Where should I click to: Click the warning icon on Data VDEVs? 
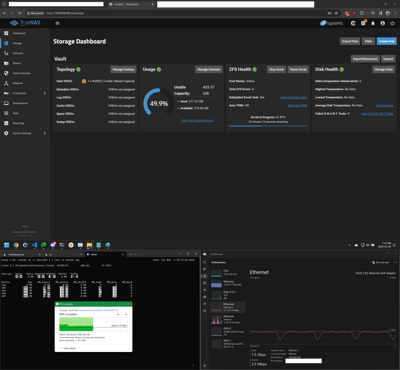[x=84, y=81]
